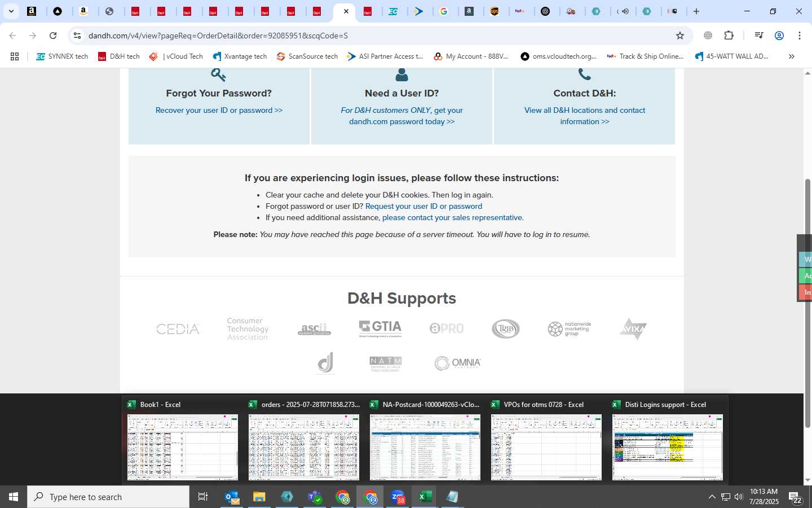Open the Windows Start menu
Image resolution: width=812 pixels, height=508 pixels.
click(14, 497)
